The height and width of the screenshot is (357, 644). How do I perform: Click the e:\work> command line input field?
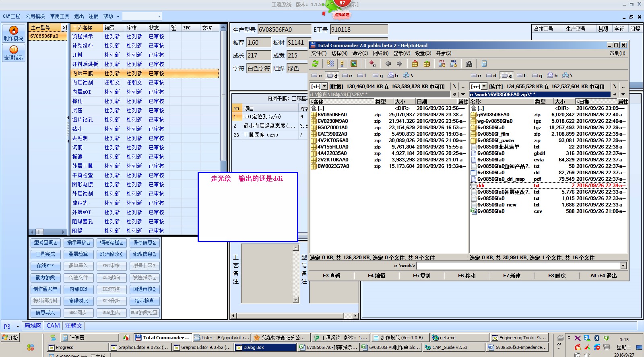click(518, 266)
